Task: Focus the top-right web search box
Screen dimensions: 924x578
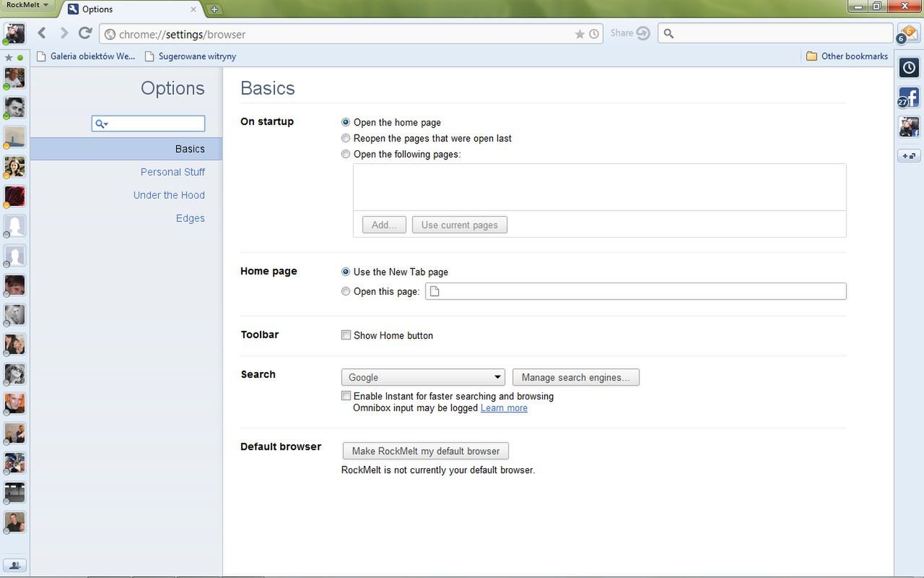Action: tap(775, 33)
